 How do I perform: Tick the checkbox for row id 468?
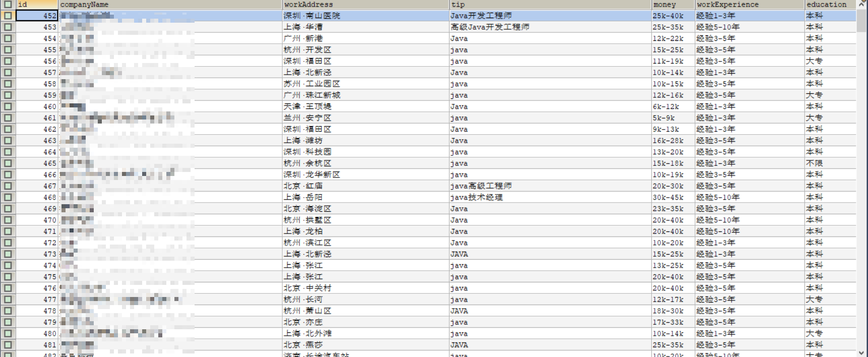coord(8,197)
